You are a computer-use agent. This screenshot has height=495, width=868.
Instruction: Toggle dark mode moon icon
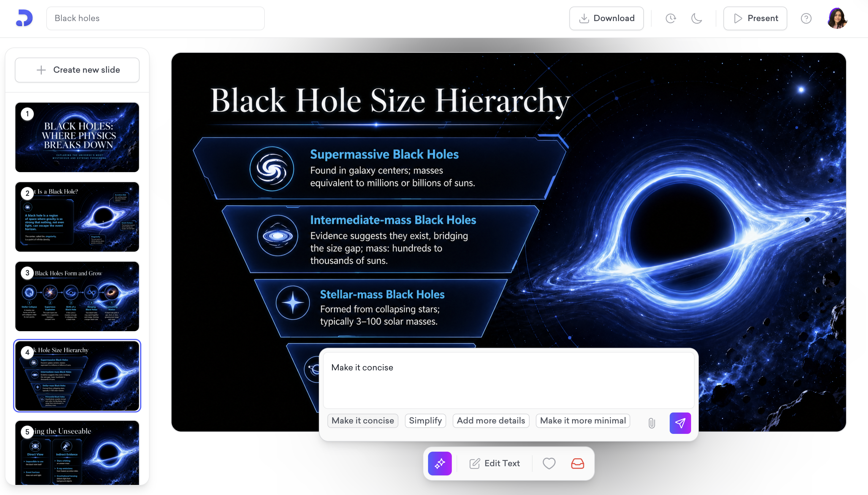point(696,18)
